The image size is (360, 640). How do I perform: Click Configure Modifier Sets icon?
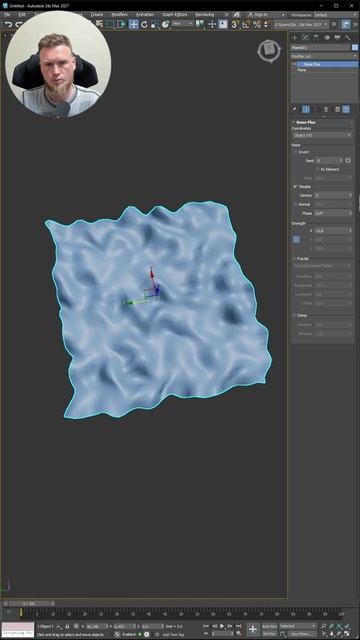click(x=338, y=109)
